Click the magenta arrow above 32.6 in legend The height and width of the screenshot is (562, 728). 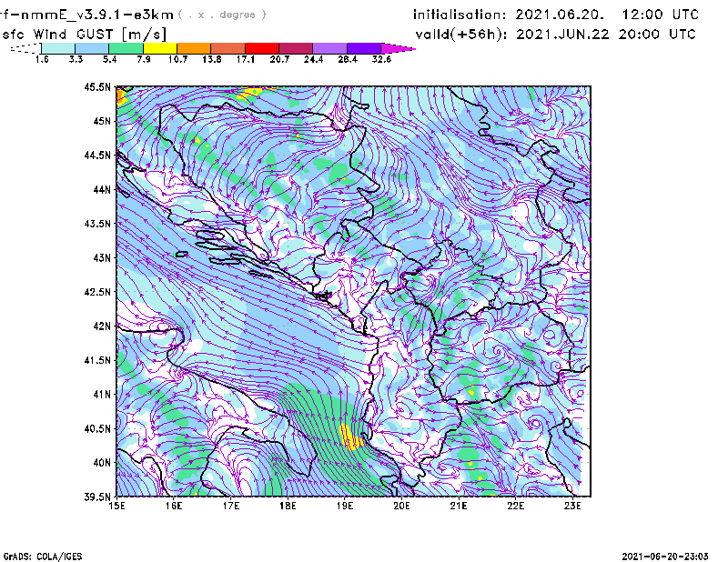[398, 48]
